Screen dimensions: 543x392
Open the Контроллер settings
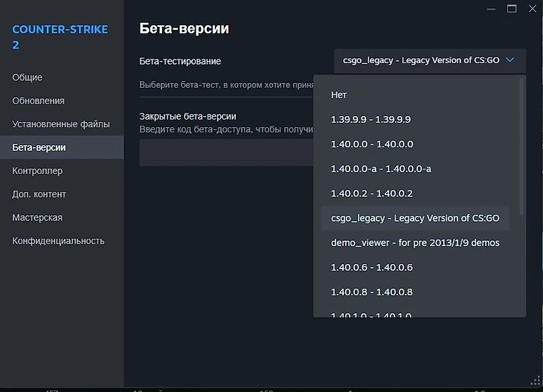click(x=37, y=171)
